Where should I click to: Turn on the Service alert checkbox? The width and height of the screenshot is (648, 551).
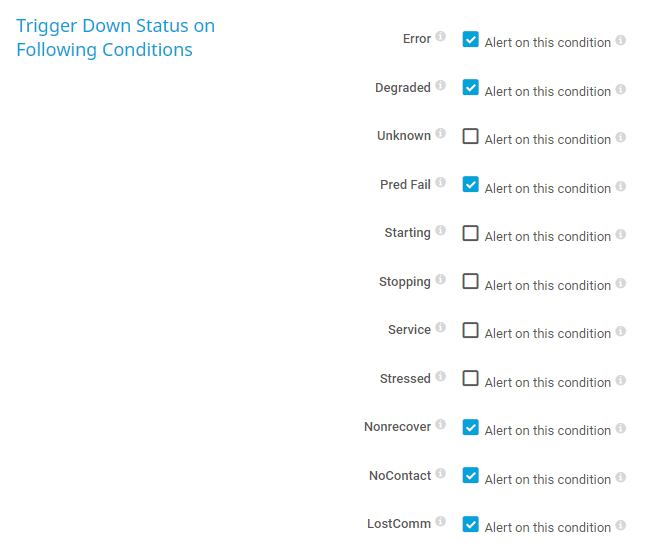click(x=471, y=330)
